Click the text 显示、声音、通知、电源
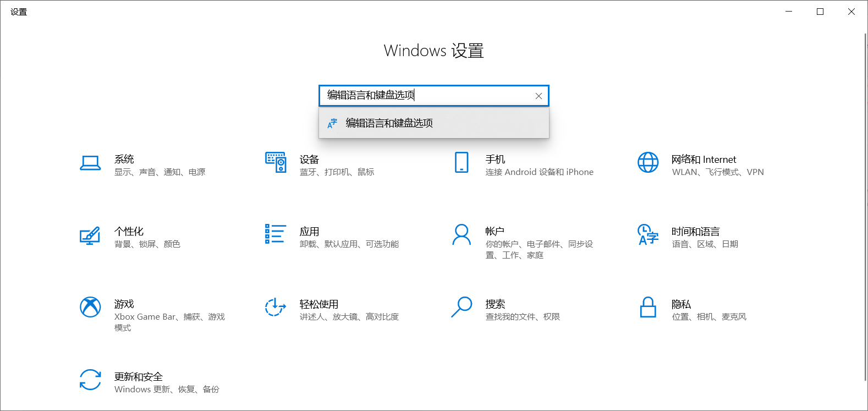 coord(160,172)
